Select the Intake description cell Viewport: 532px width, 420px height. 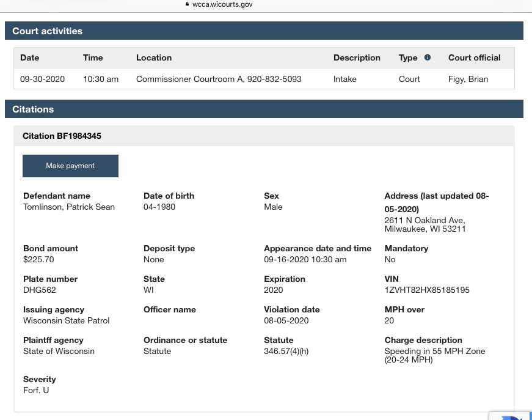click(345, 79)
